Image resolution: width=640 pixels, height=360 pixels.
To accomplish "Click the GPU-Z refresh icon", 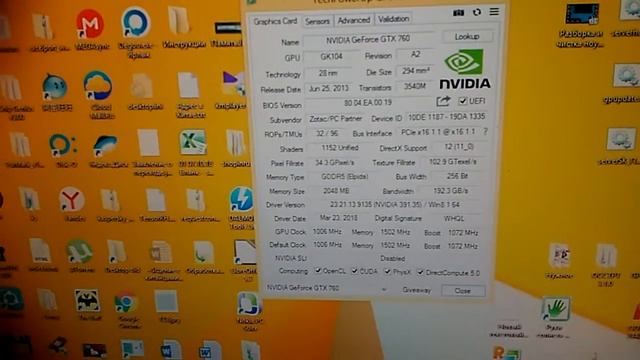I will pyautogui.click(x=476, y=12).
